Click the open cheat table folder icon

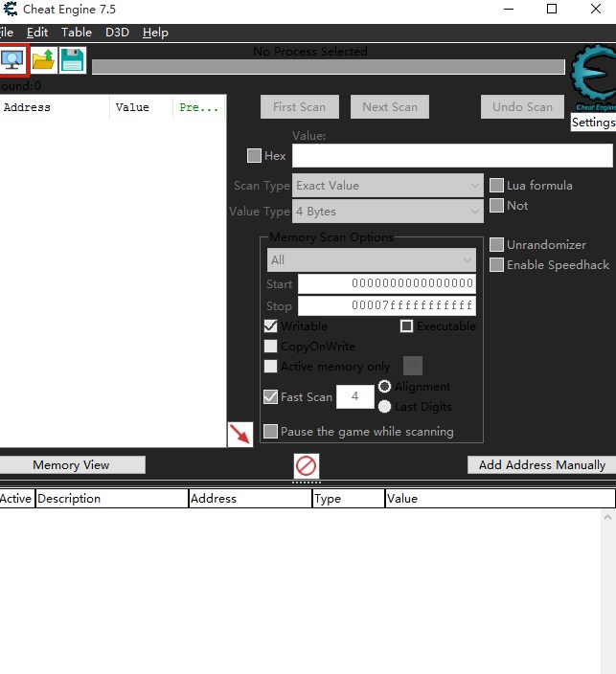pyautogui.click(x=43, y=60)
